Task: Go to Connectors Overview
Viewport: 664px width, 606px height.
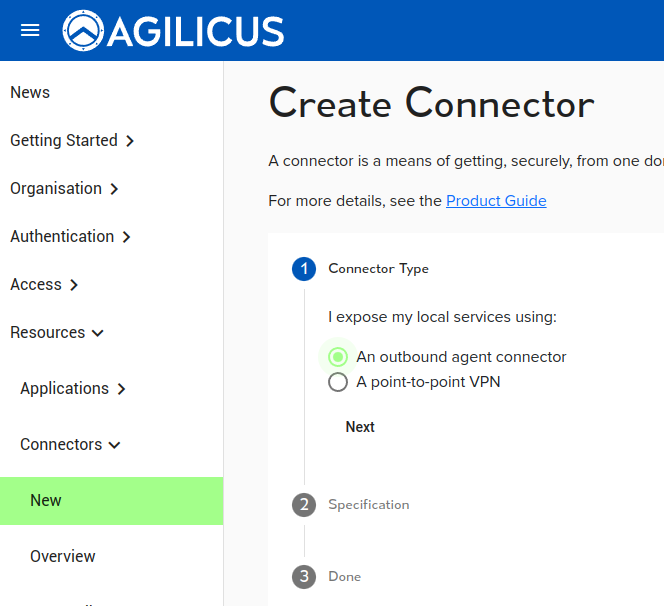Action: coord(63,557)
